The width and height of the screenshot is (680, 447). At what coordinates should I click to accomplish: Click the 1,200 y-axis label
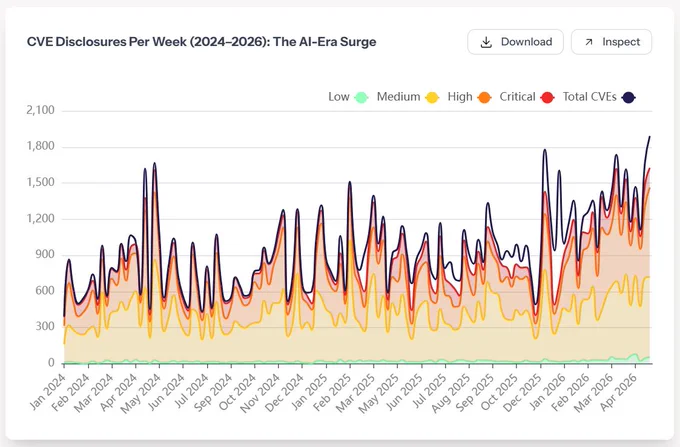pos(41,218)
